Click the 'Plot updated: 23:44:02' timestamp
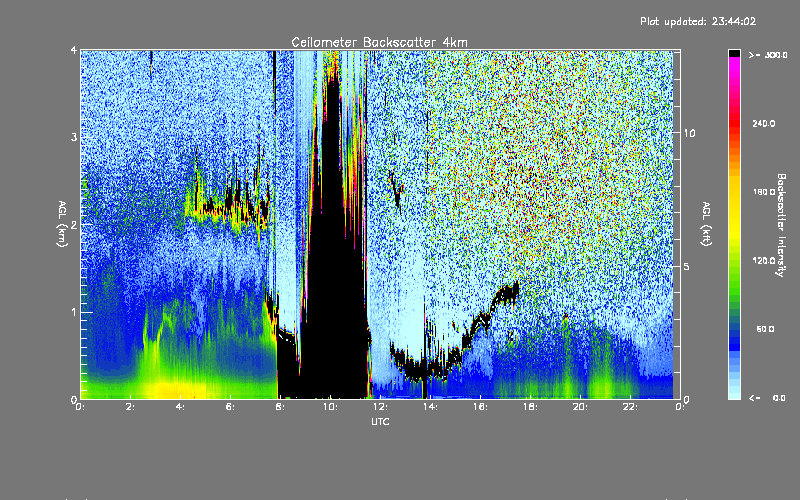Screen dimensions: 800x500 (698, 21)
